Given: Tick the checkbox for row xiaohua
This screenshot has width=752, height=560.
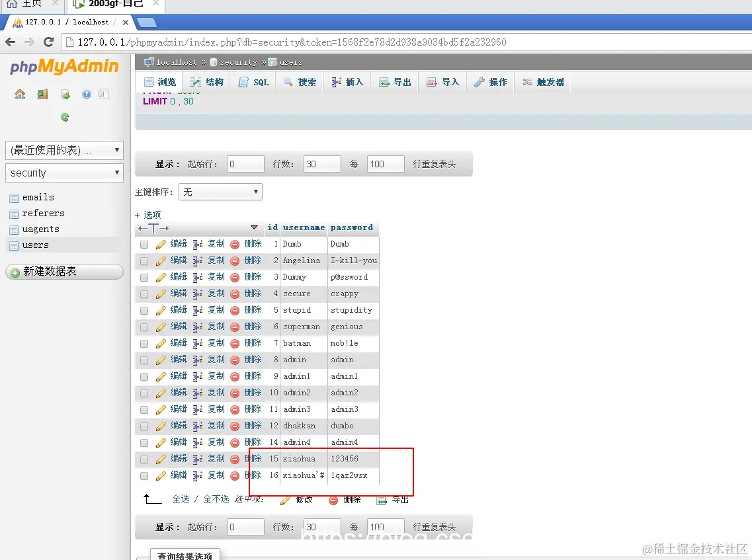Looking at the screenshot, I should (144, 460).
